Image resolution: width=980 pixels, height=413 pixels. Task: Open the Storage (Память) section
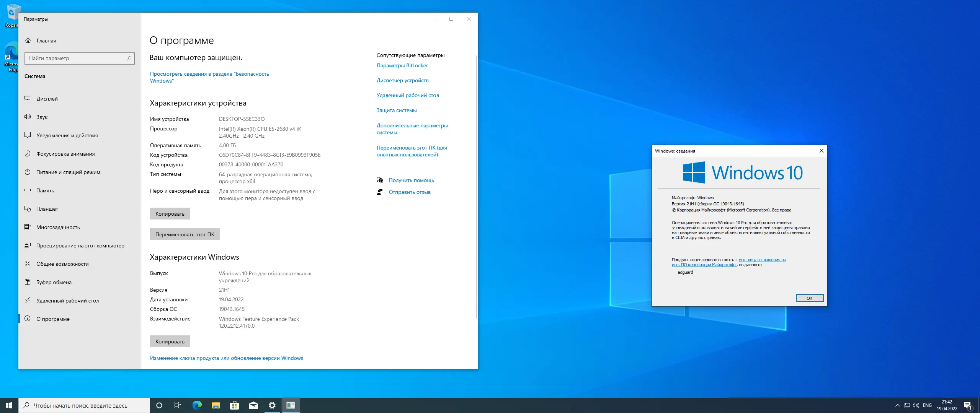45,190
